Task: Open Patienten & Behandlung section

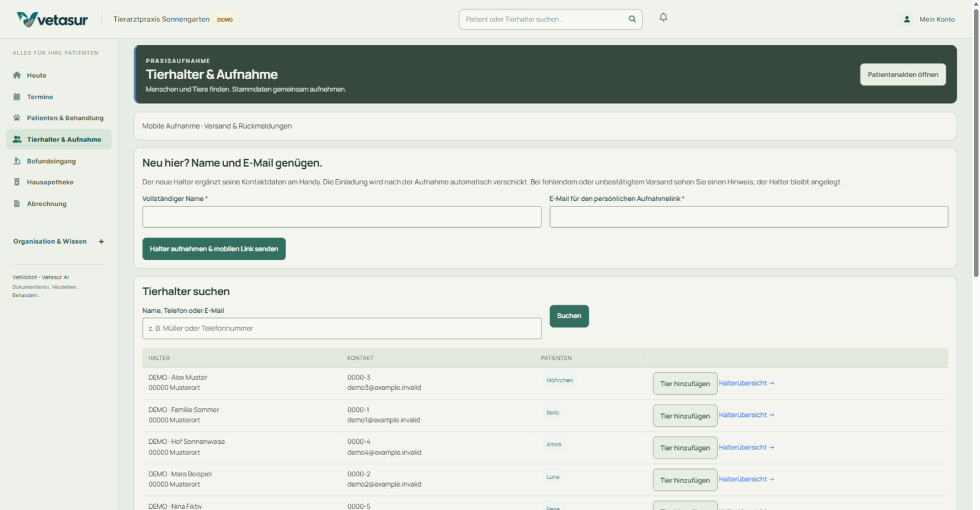Action: coord(59,118)
